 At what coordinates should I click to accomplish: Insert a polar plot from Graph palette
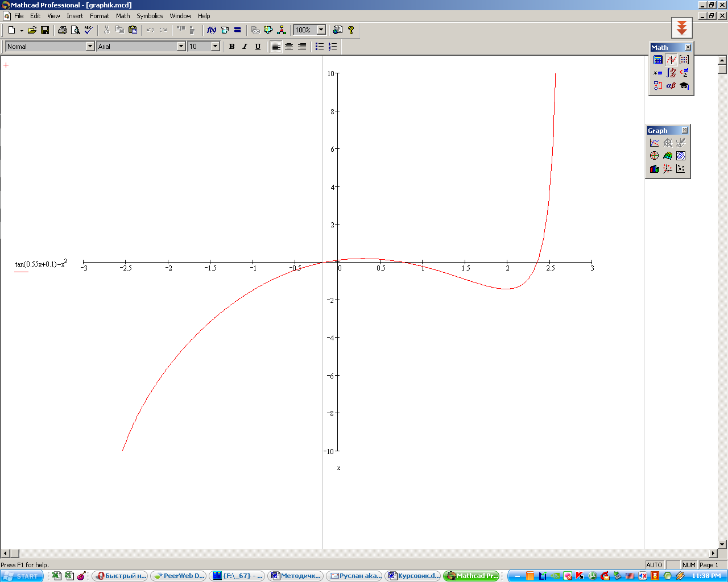655,156
